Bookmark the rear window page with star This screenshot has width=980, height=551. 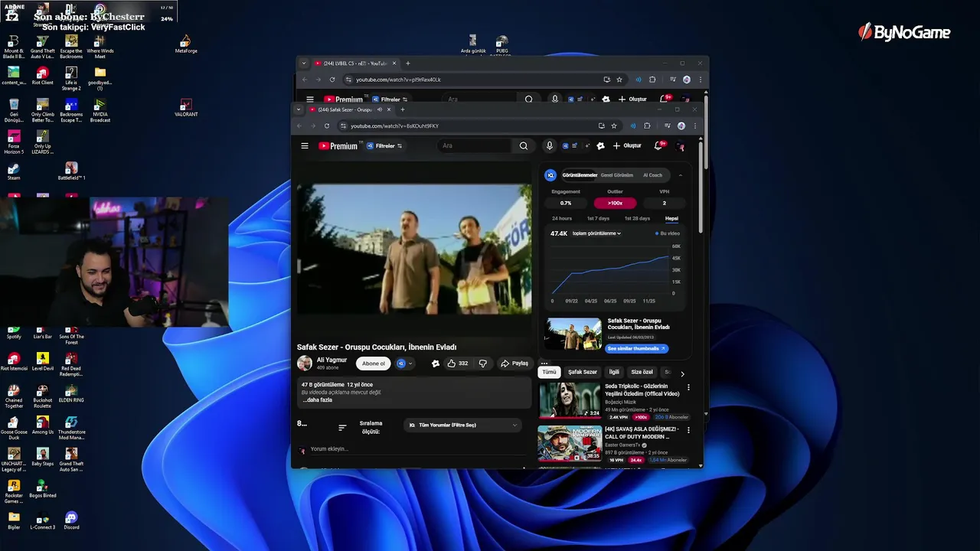click(619, 80)
